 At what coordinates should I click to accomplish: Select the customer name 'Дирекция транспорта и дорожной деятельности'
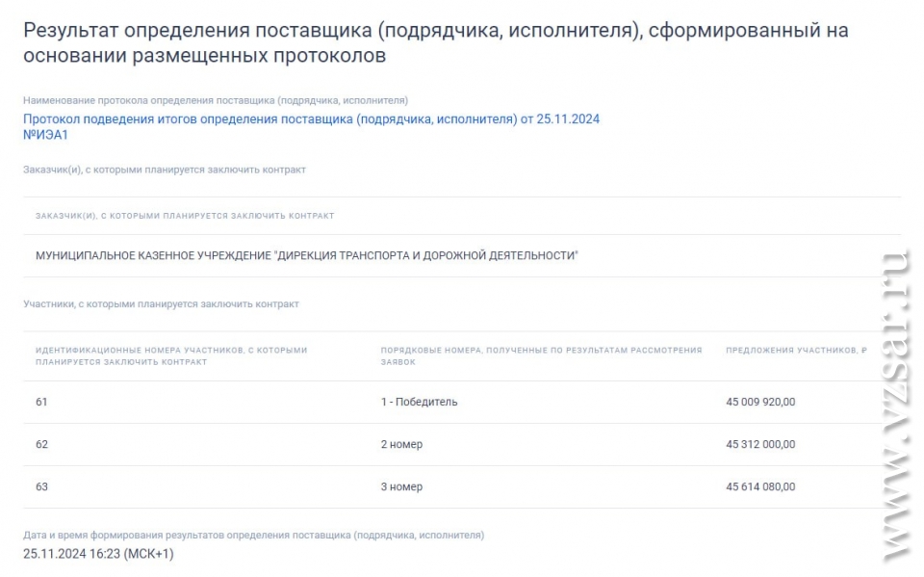pyautogui.click(x=306, y=256)
